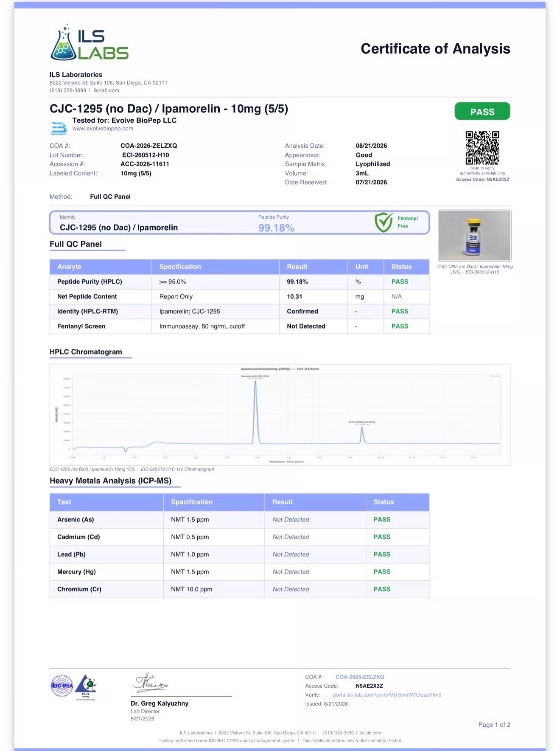
Task: Click the Lab Director signature
Action: click(x=151, y=682)
